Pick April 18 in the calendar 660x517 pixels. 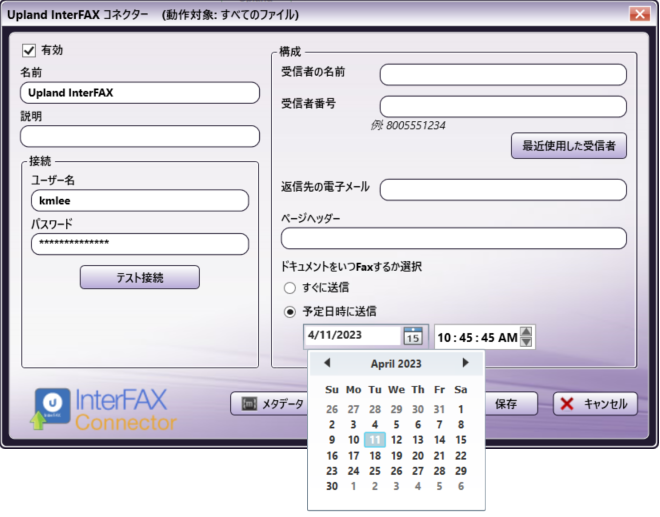click(x=375, y=456)
